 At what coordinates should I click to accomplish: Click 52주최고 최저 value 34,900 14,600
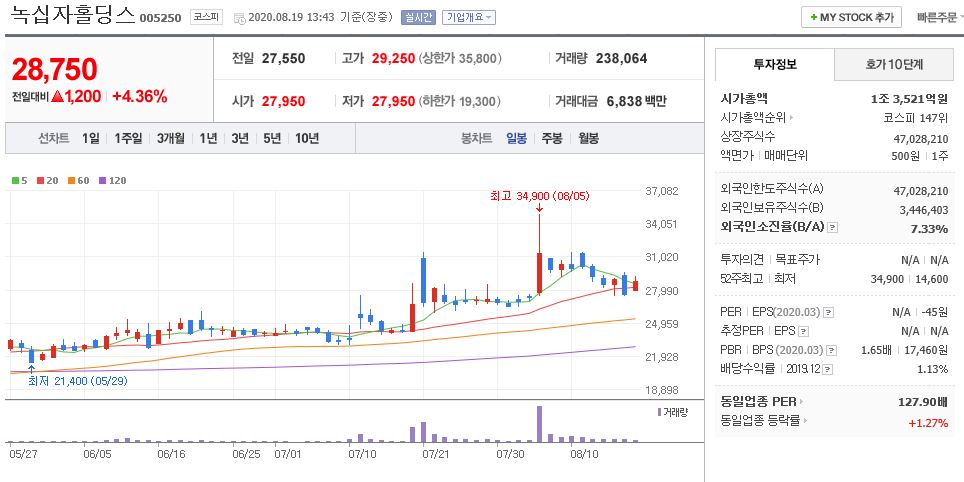click(909, 279)
